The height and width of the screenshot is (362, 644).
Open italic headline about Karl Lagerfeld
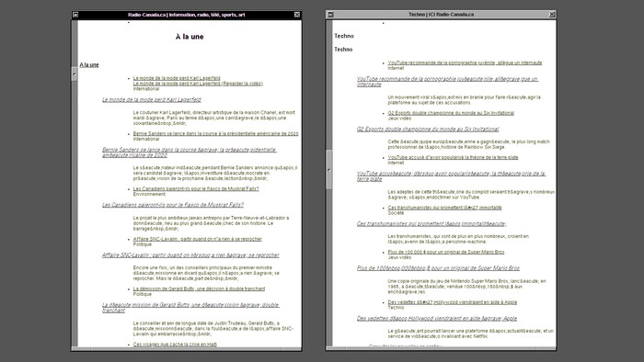click(x=152, y=99)
